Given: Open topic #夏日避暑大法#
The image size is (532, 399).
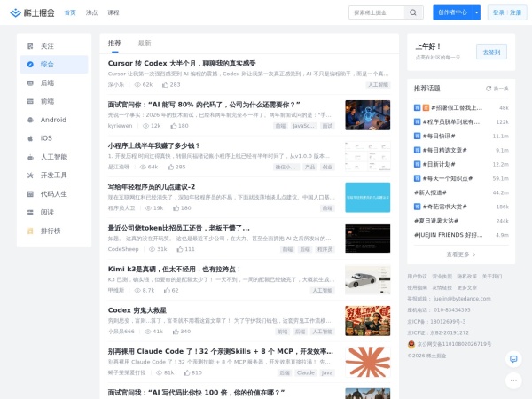Looking at the screenshot, I should pyautogui.click(x=436, y=221).
